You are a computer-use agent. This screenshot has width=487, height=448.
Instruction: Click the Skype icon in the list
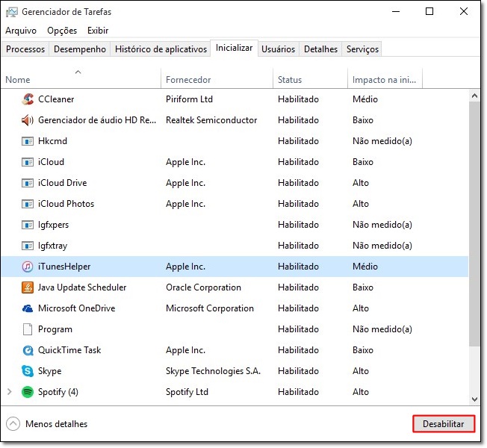pyautogui.click(x=28, y=371)
